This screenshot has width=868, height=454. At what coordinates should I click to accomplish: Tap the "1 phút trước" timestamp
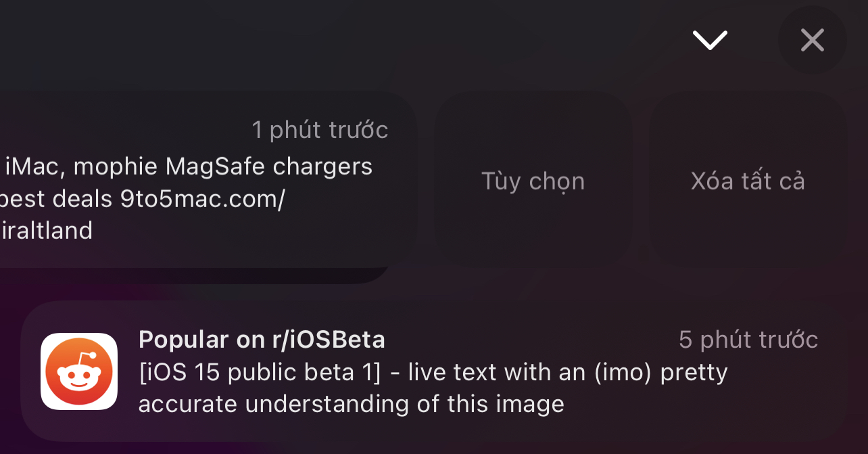(x=320, y=129)
